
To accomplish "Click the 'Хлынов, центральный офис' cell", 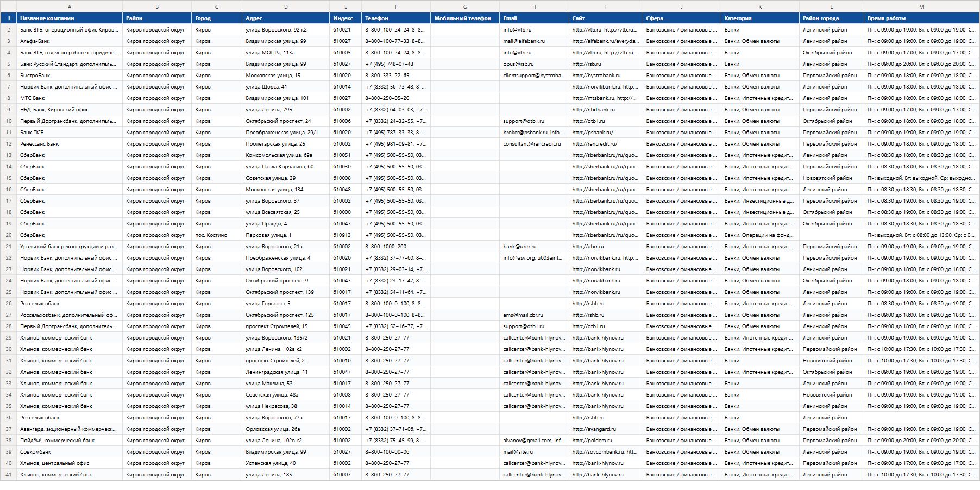I will pyautogui.click(x=70, y=463).
